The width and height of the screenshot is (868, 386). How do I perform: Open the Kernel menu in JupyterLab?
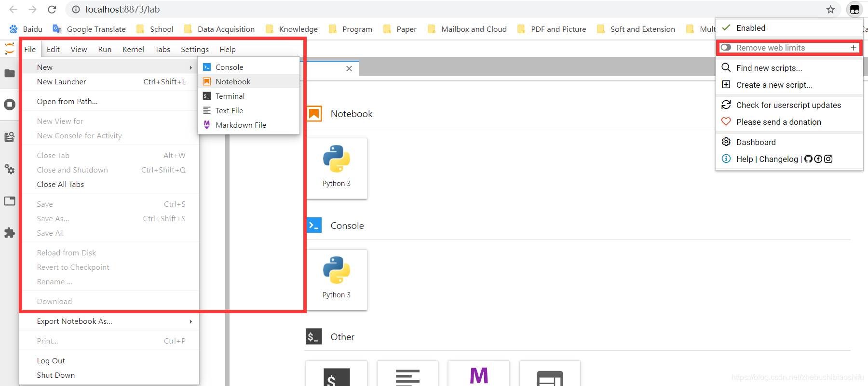coord(133,49)
